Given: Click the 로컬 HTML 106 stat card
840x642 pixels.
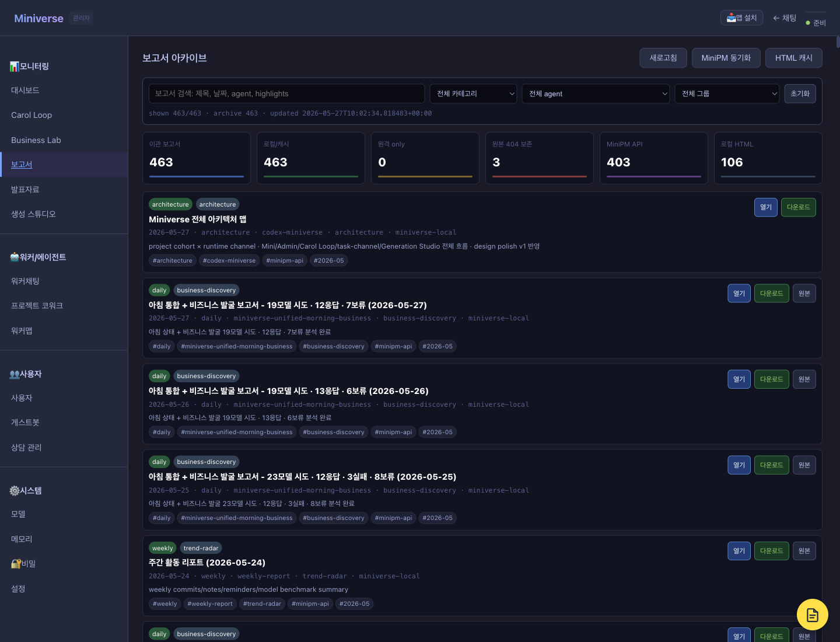Looking at the screenshot, I should [768, 158].
